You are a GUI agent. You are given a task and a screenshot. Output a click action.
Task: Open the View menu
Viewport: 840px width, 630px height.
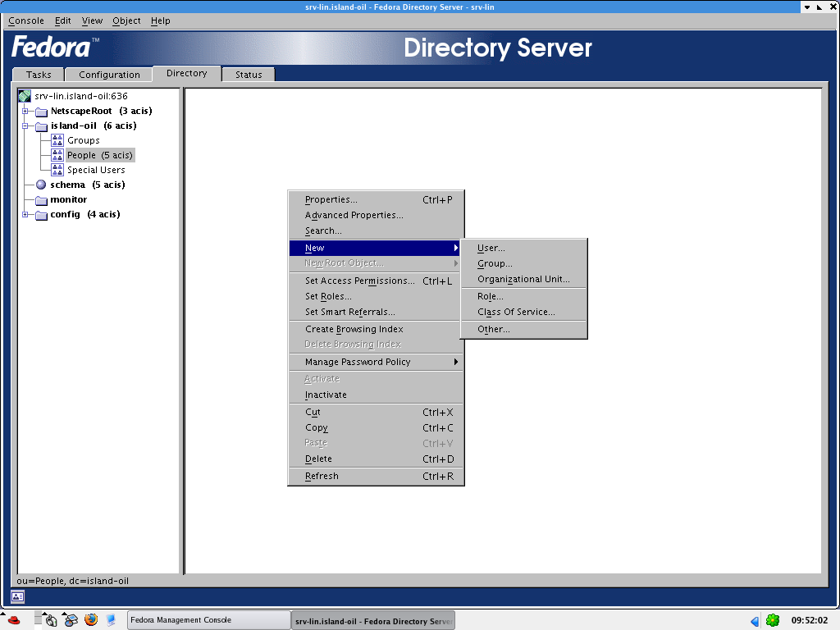click(92, 21)
